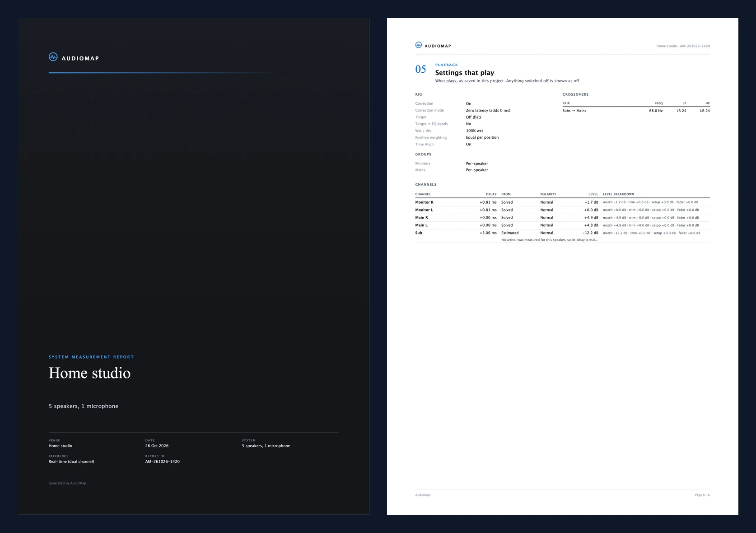Click the Time Align value 'On'
Image resolution: width=756 pixels, height=533 pixels.
click(468, 145)
